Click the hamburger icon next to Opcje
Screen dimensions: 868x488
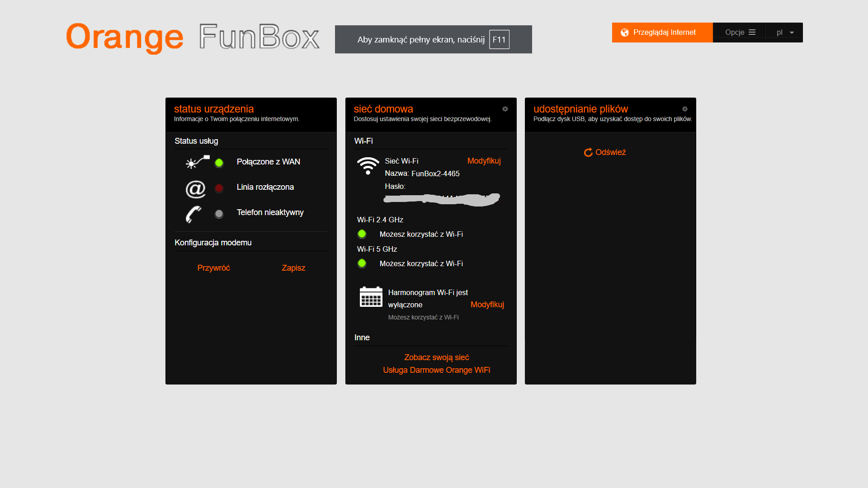tap(752, 33)
